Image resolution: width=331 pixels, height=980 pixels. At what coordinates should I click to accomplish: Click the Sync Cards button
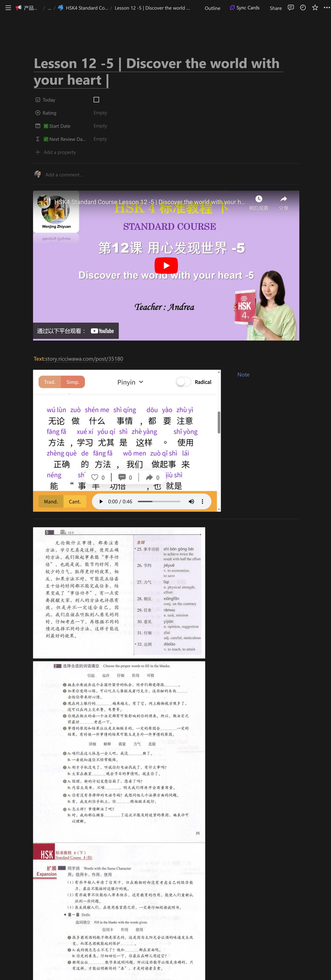coord(245,8)
